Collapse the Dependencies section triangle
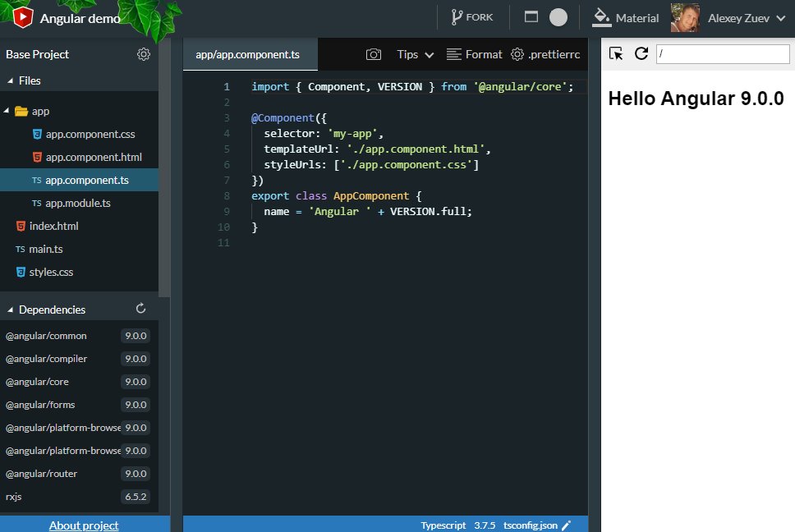The image size is (795, 532). [10, 310]
